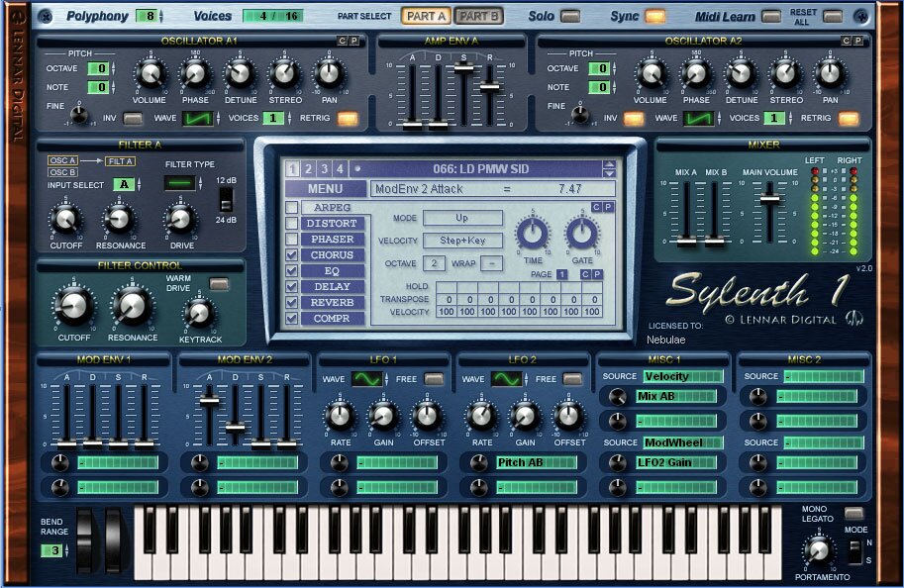Click arpeggiator Time knob
Image resolution: width=904 pixels, height=588 pixels.
tap(533, 234)
